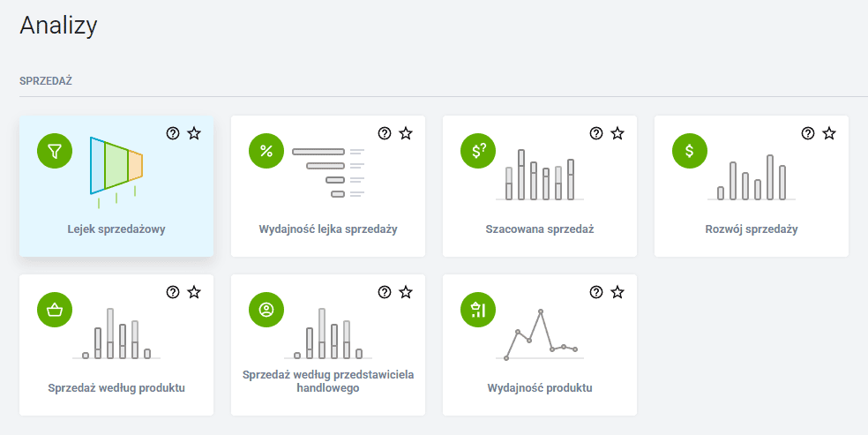Open the Rozwój sprzedaży analysis
Image resolution: width=868 pixels, height=435 pixels.
pos(752,229)
